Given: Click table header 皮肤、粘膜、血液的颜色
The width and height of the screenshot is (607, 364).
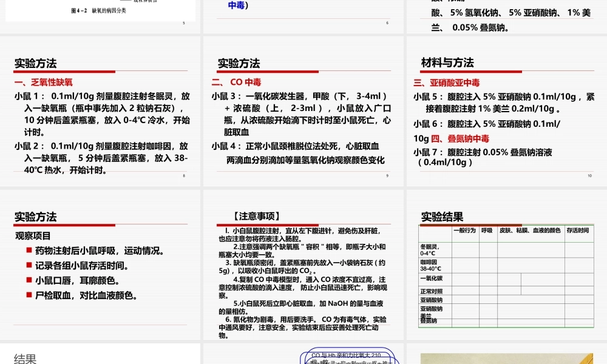Looking at the screenshot, I should point(530,231).
